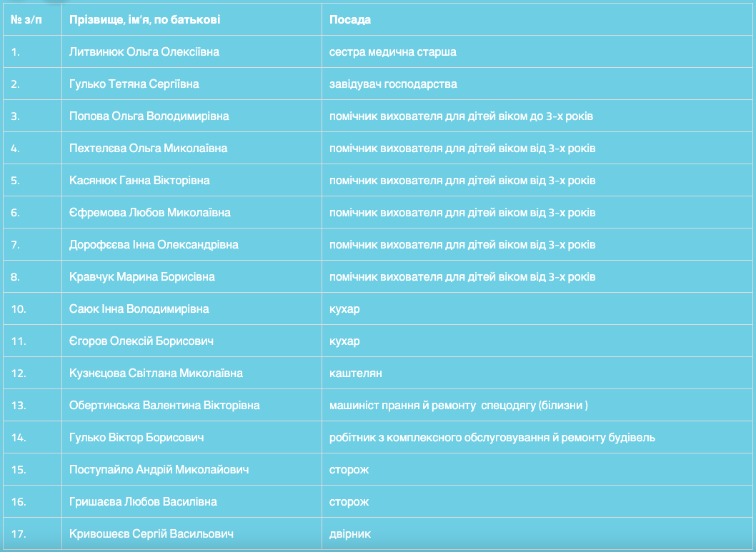This screenshot has height=552, width=756.
Task: Click the '№ з/п' header cell
Action: [x=26, y=19]
